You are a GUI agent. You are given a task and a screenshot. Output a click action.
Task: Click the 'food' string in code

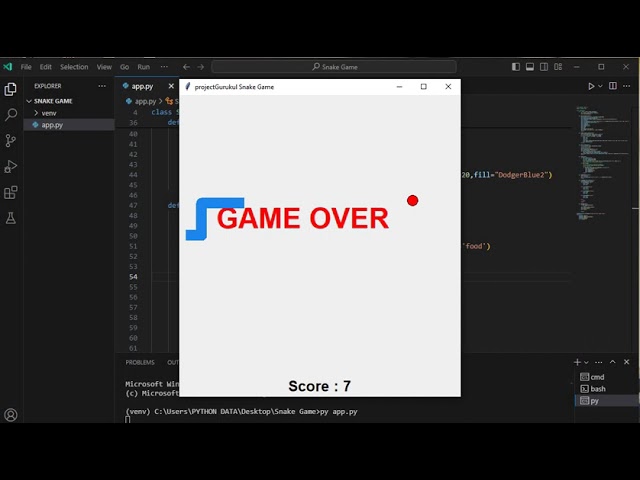(474, 246)
